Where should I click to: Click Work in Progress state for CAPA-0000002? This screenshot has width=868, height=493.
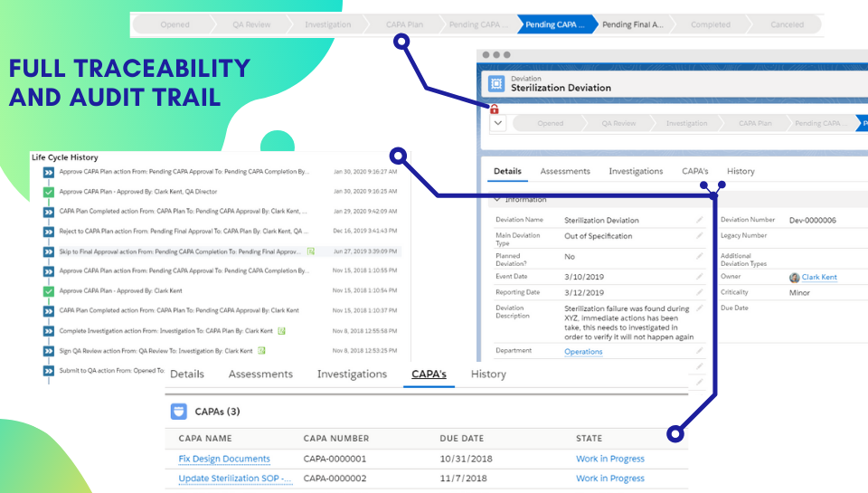coord(610,478)
